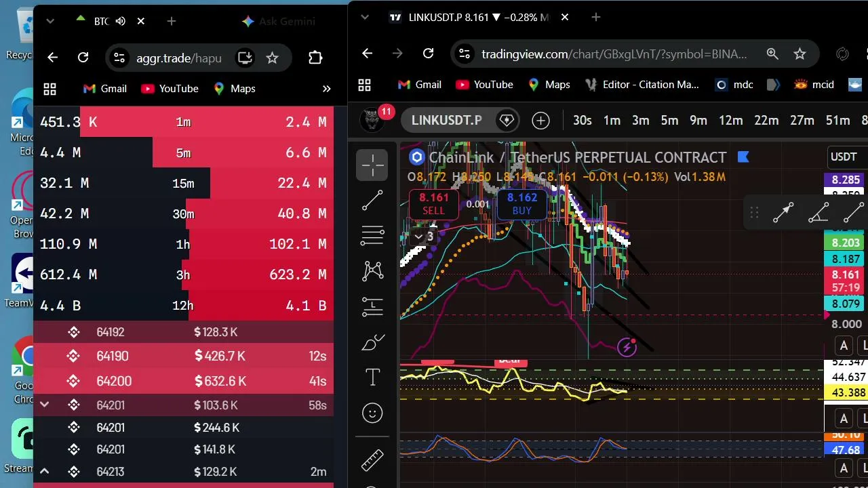The height and width of the screenshot is (488, 868).
Task: Open YouTube bookmark in the TradingView window
Action: 484,85
